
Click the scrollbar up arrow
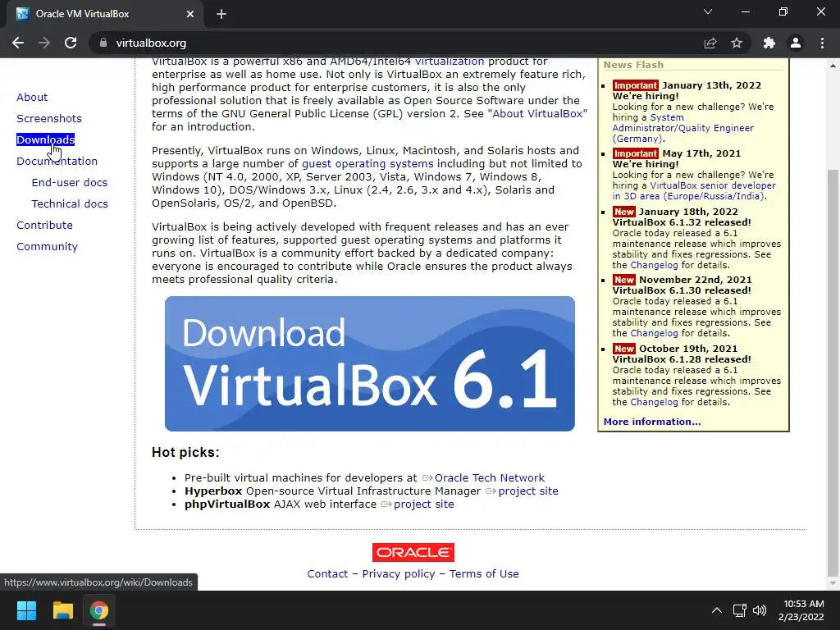(x=833, y=66)
